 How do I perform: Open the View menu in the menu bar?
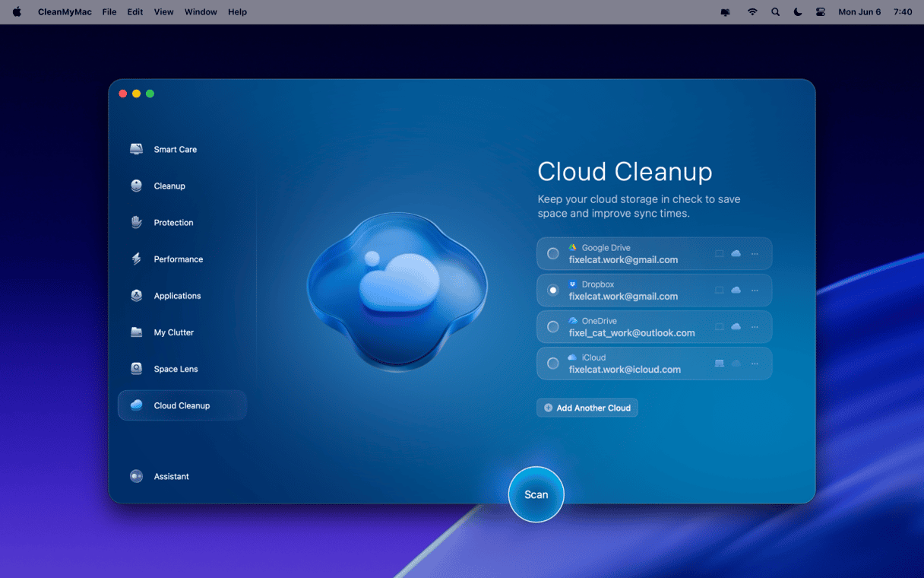tap(163, 12)
